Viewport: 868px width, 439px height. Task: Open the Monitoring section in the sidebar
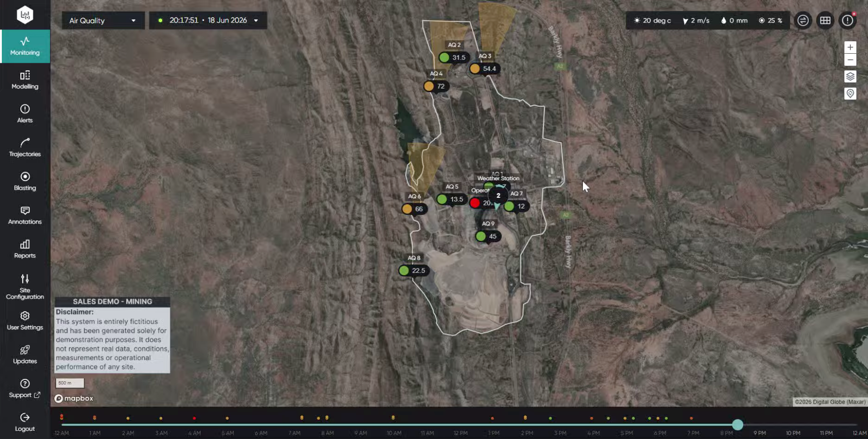pyautogui.click(x=25, y=46)
